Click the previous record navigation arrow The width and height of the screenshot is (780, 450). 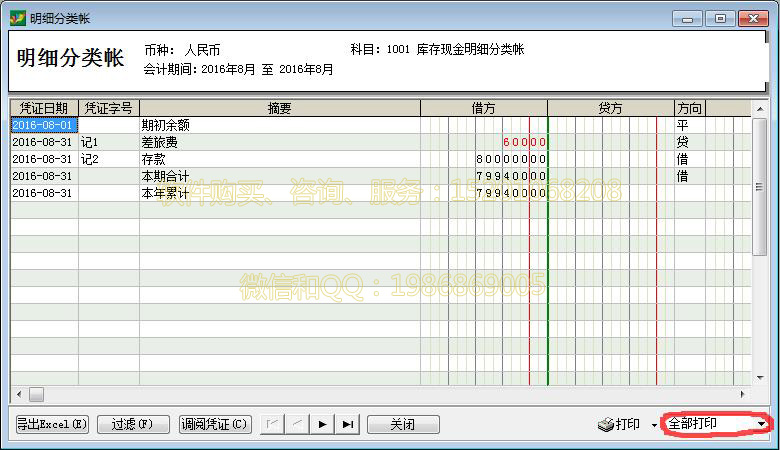tap(297, 425)
